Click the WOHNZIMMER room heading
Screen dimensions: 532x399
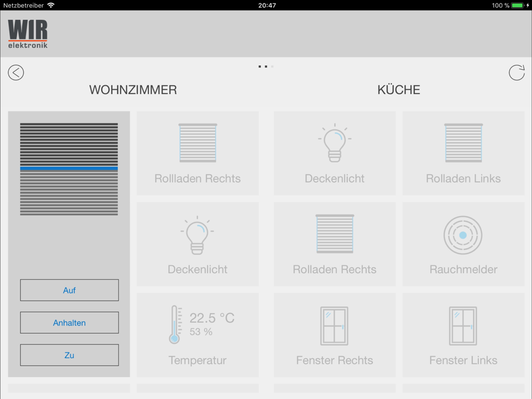133,90
